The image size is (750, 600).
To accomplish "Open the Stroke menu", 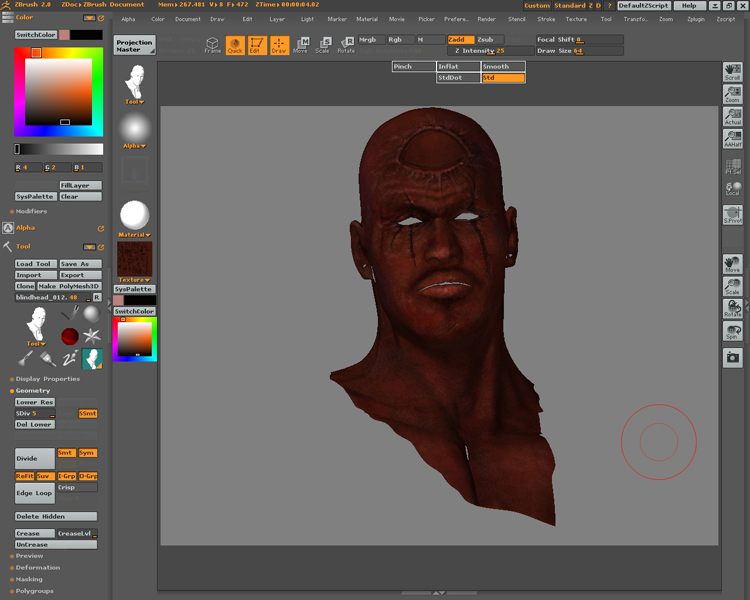I will click(x=546, y=19).
